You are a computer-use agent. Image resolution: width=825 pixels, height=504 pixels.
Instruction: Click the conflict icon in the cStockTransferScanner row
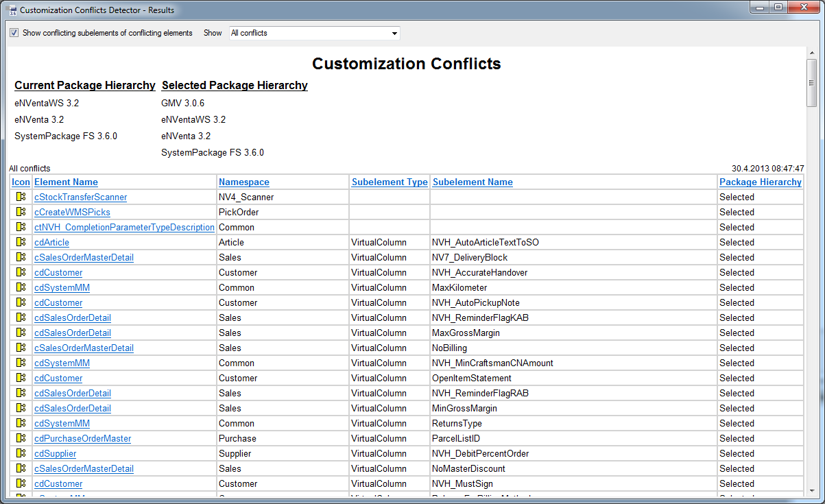coord(21,197)
